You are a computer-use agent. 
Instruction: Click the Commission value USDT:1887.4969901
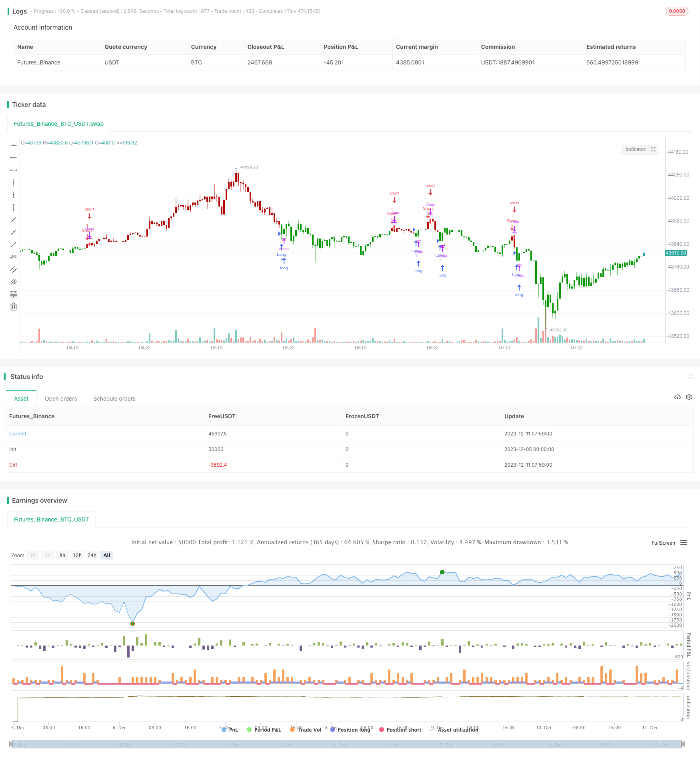point(508,62)
